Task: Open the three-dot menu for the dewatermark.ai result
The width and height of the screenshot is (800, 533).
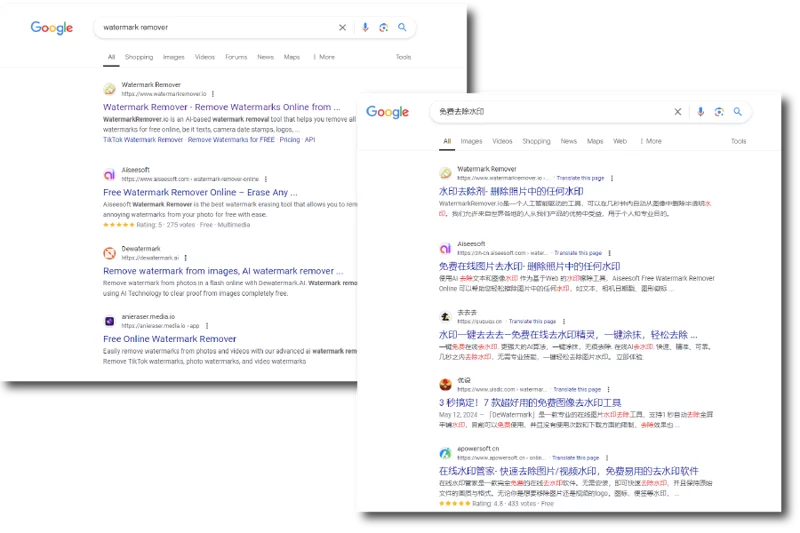Action: tap(186, 258)
